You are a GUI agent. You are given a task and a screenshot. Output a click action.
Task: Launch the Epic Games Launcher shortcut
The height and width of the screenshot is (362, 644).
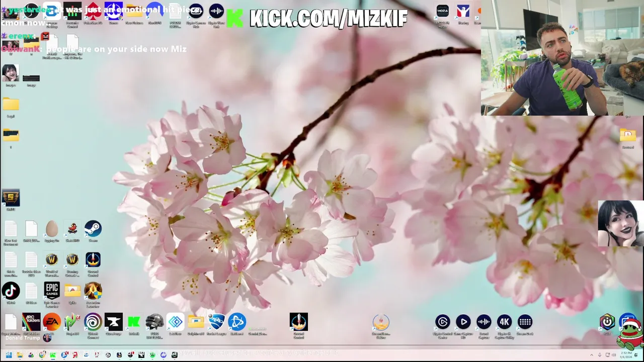pyautogui.click(x=52, y=291)
